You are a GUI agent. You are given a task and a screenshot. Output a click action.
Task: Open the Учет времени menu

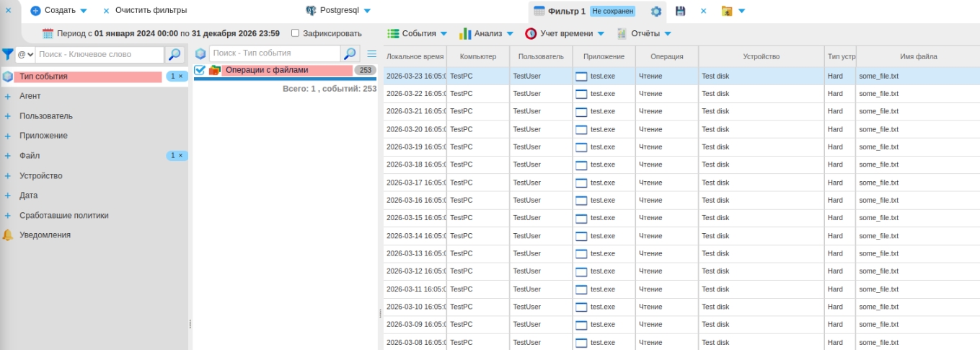[565, 33]
